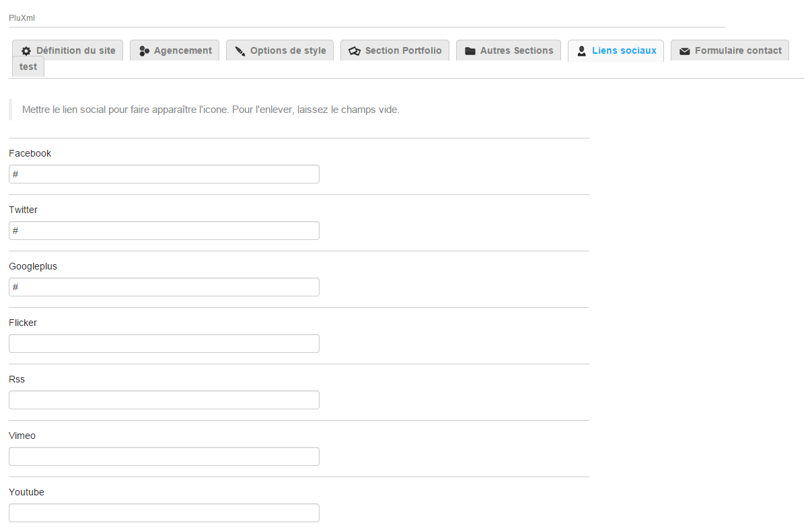Click into the Twitter URL field

tap(163, 231)
